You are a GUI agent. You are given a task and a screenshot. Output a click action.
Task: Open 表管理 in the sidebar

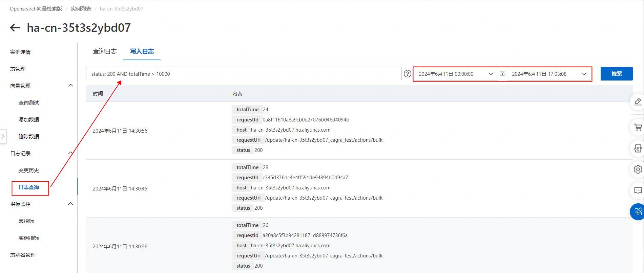[x=18, y=69]
